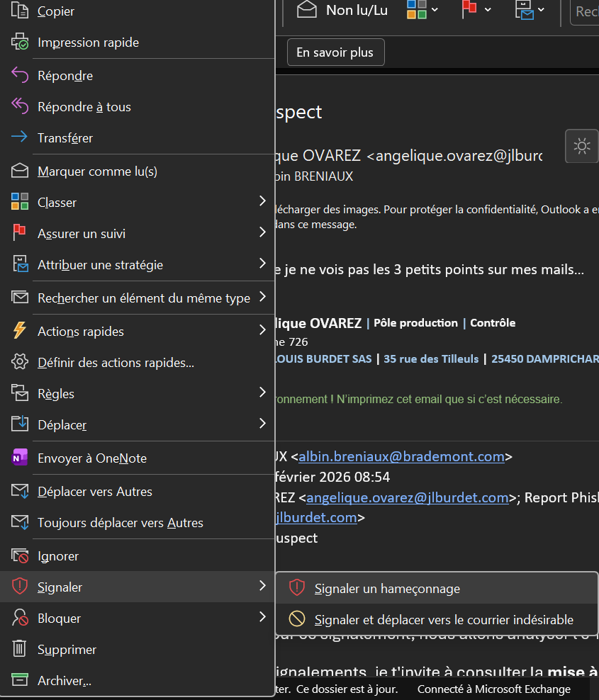The height and width of the screenshot is (700, 599).
Task: Click the Définir des actions rapides gear icon
Action: tap(20, 361)
